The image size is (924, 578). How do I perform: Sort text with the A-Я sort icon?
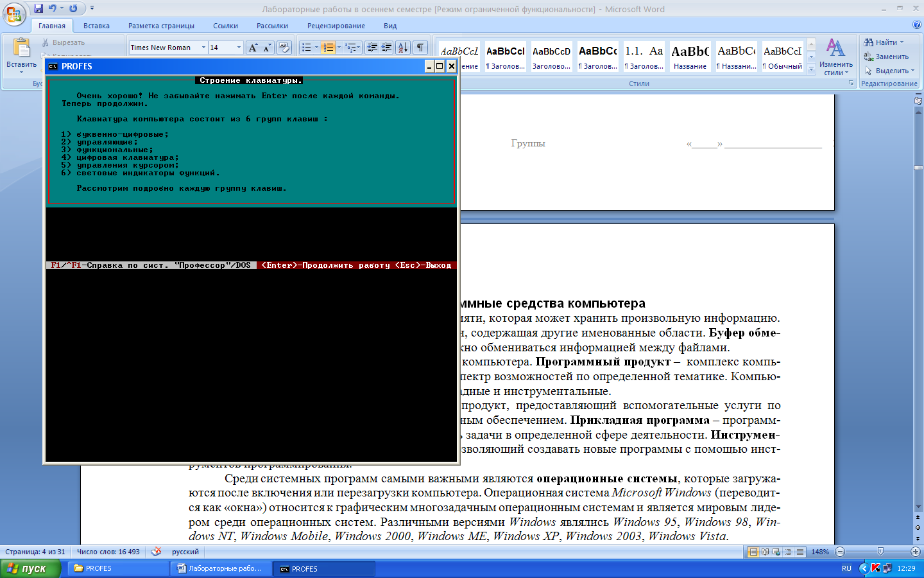coord(403,48)
